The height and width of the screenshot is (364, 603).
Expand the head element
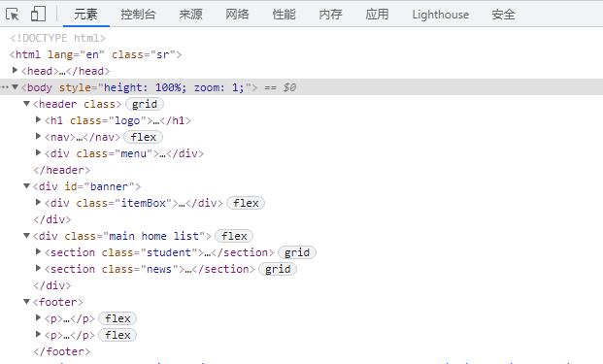tap(15, 70)
